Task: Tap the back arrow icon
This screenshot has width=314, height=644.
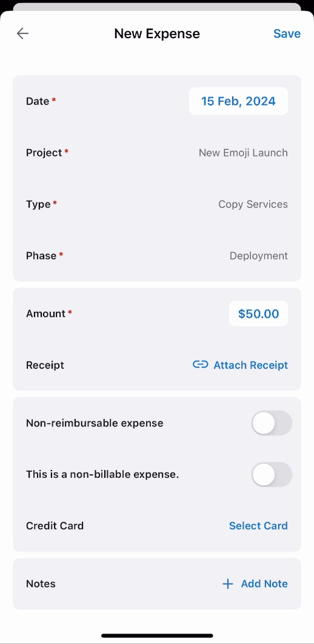Action: tap(22, 33)
